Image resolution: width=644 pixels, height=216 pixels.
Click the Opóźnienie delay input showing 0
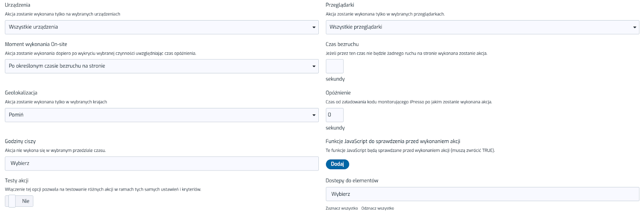[334, 115]
